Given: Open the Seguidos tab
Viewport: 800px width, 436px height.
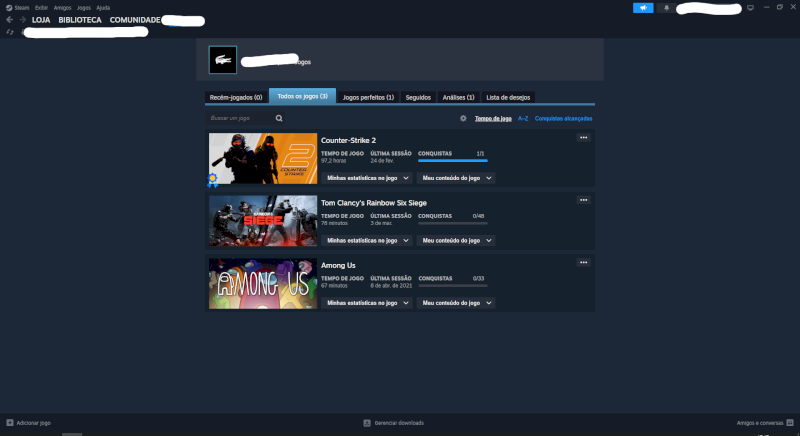Looking at the screenshot, I should pos(418,97).
